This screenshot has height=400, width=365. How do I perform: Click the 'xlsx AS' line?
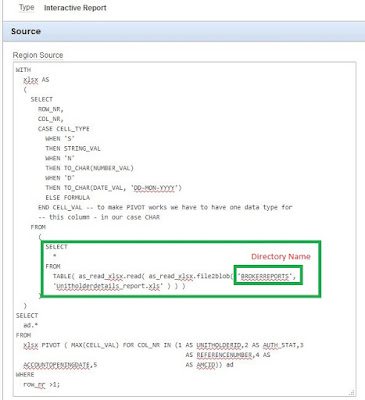pos(36,80)
